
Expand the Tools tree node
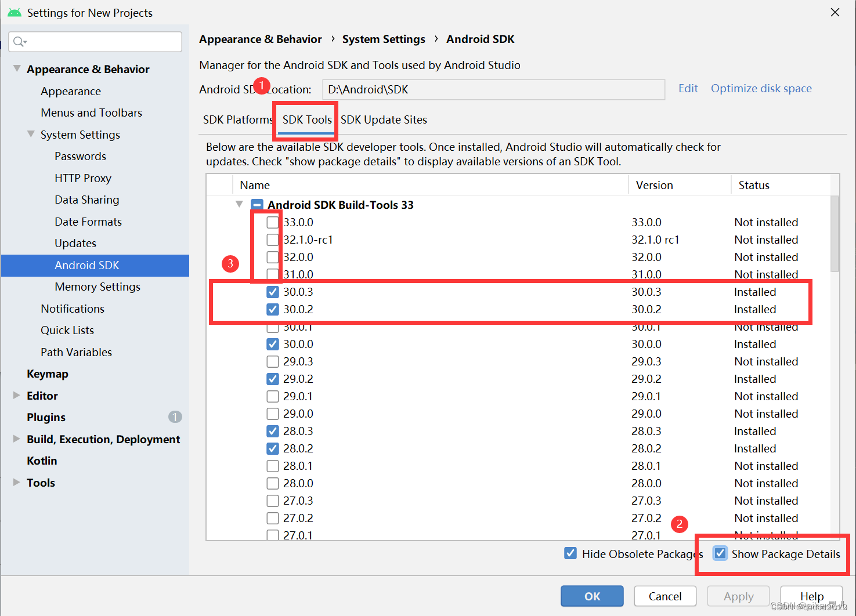coord(17,482)
